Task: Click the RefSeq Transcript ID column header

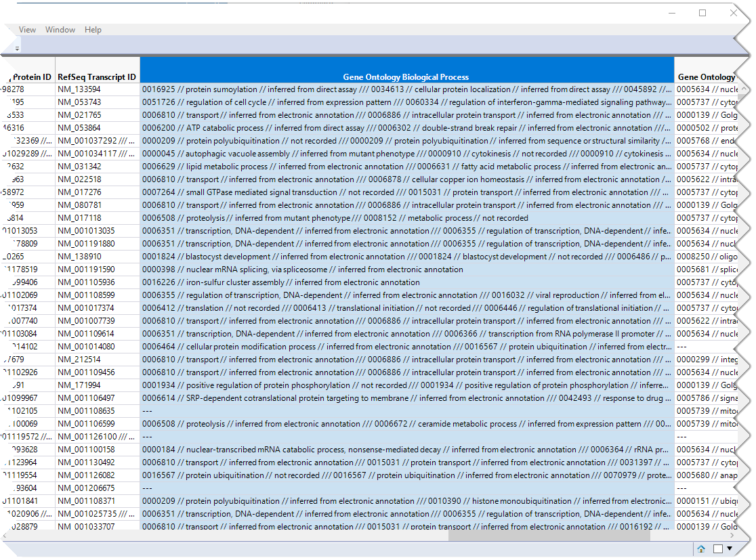Action: click(x=97, y=77)
